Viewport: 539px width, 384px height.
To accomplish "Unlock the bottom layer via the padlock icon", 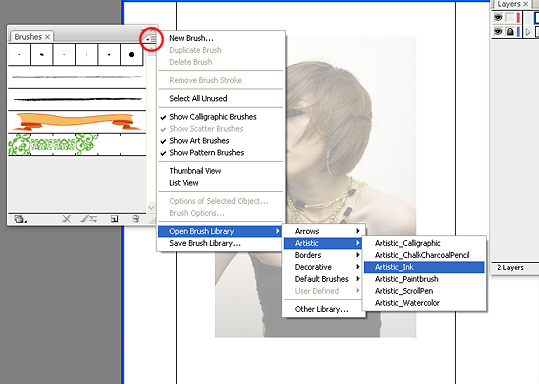I will click(x=510, y=32).
